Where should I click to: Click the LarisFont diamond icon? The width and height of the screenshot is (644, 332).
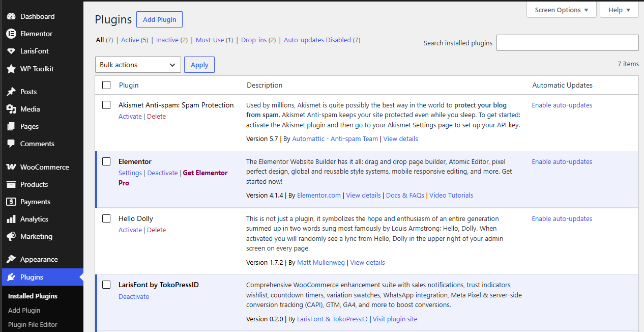click(x=11, y=51)
